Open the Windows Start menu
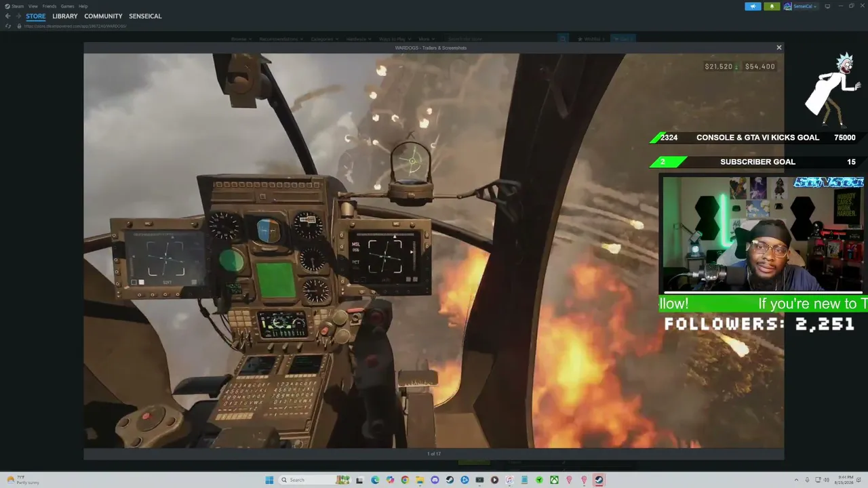 (269, 480)
